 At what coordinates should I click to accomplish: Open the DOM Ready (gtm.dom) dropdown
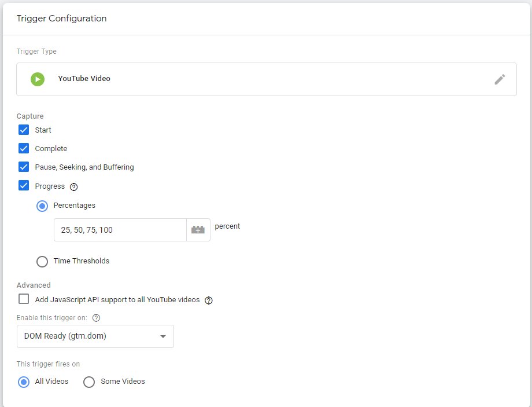tap(95, 336)
